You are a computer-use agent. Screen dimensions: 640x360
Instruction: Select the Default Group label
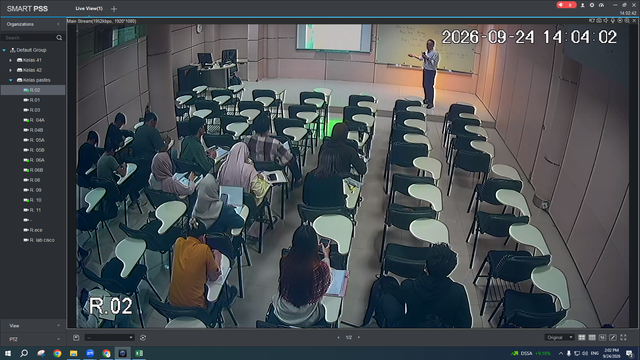tap(31, 50)
